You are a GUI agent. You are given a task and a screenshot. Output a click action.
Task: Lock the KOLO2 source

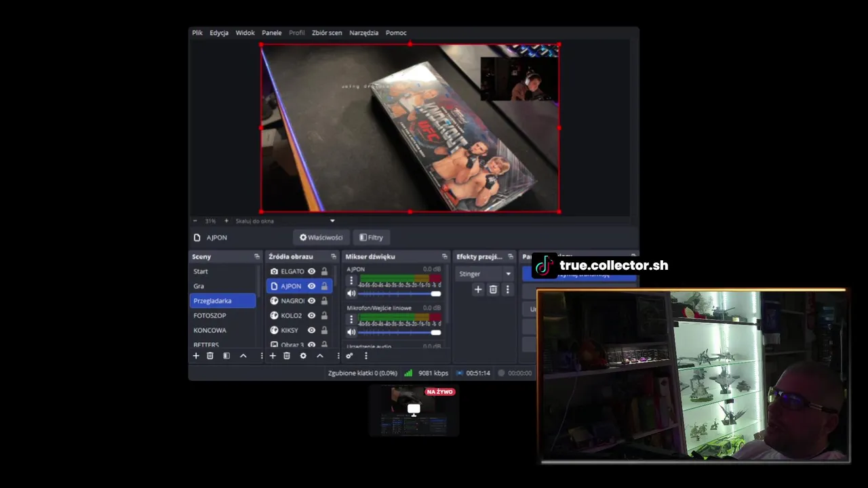(x=324, y=316)
